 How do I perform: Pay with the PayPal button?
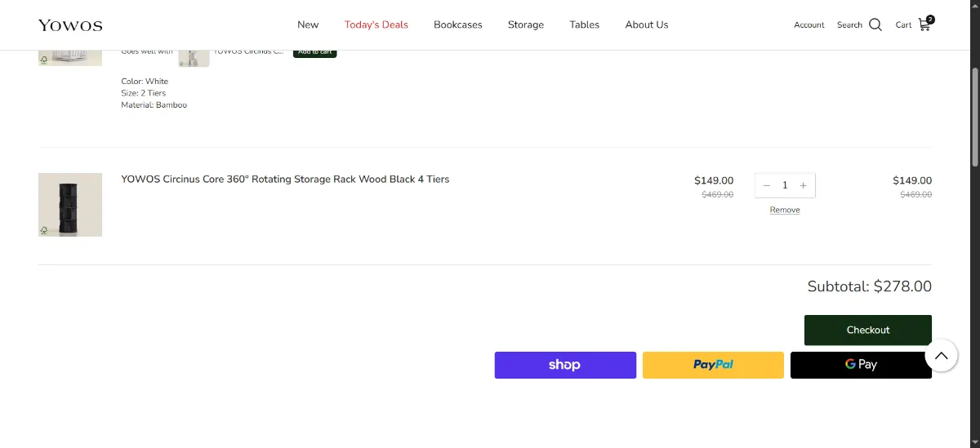(x=713, y=365)
